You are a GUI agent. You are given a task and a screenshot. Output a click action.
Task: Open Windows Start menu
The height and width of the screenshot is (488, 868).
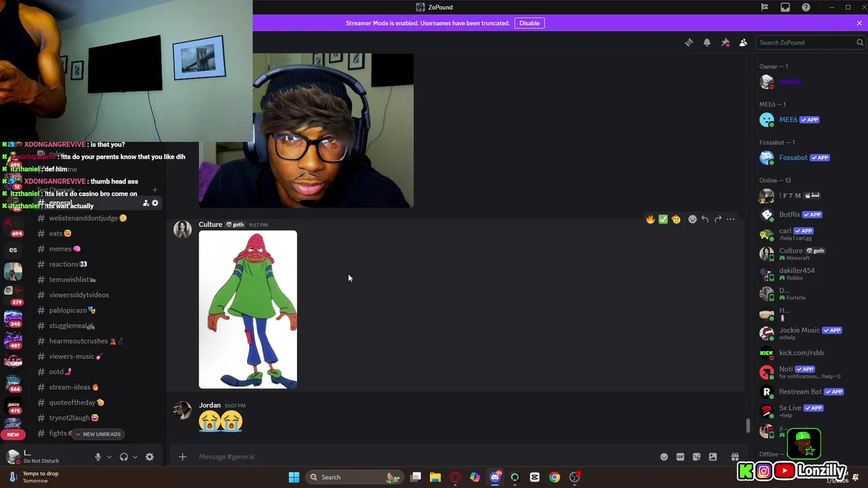[294, 477]
